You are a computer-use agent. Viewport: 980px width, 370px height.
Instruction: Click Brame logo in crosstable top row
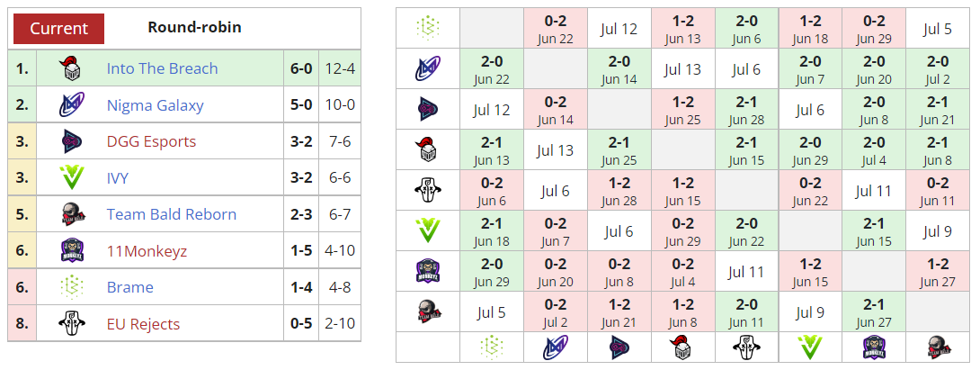pyautogui.click(x=427, y=28)
